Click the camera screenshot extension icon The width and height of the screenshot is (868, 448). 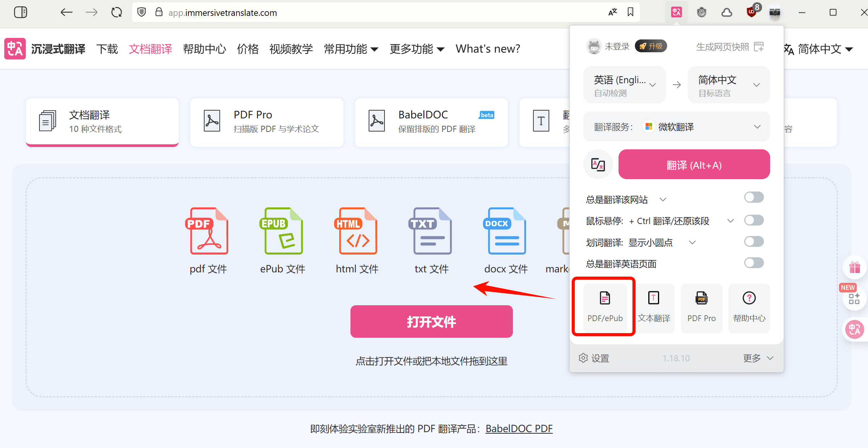pyautogui.click(x=774, y=12)
